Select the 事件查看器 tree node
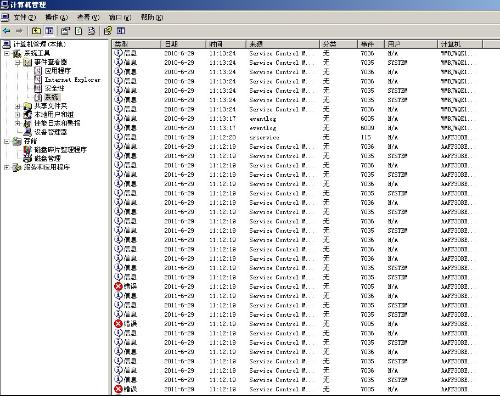This screenshot has width=500, height=396. click(x=50, y=62)
